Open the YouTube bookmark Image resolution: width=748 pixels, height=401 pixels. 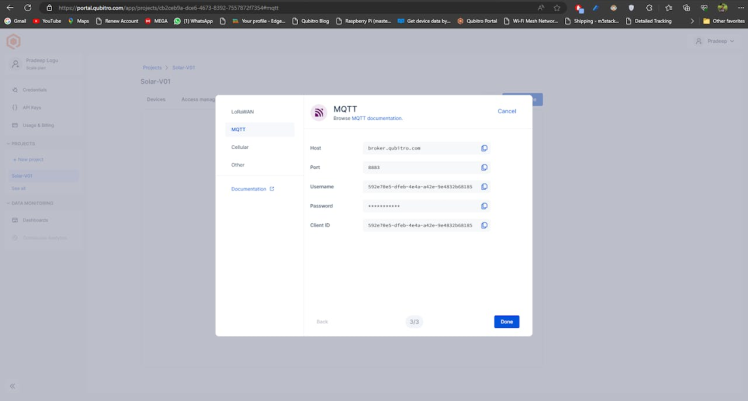click(x=47, y=21)
